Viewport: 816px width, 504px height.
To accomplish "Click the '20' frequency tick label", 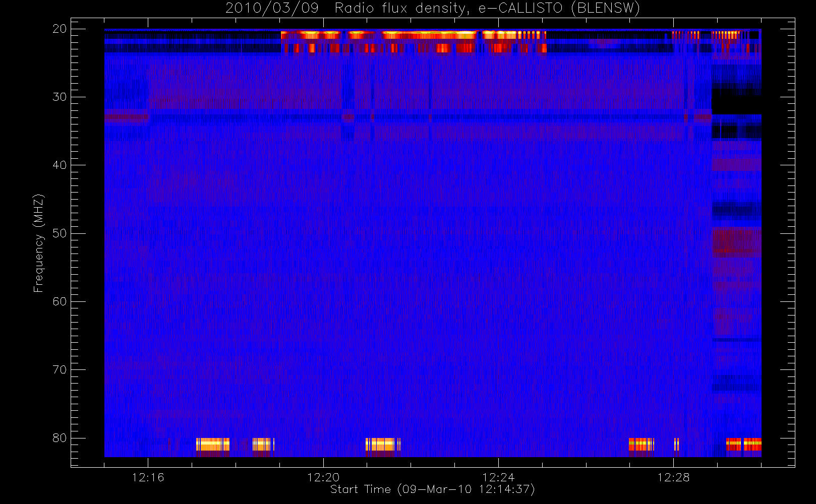I will (x=60, y=29).
